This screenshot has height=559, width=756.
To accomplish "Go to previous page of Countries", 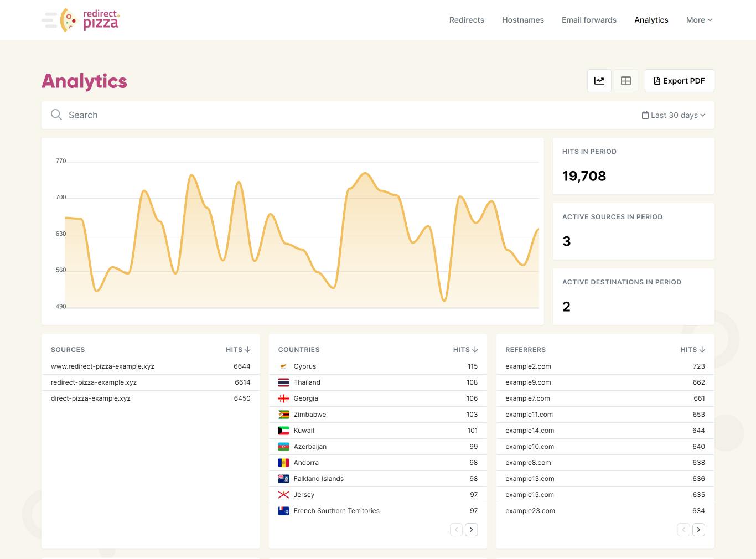I will click(456, 530).
